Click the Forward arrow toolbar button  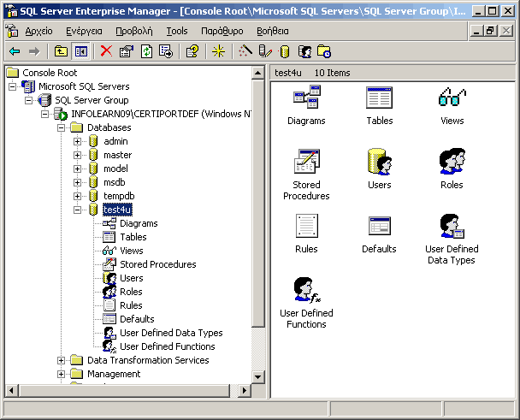(34, 51)
